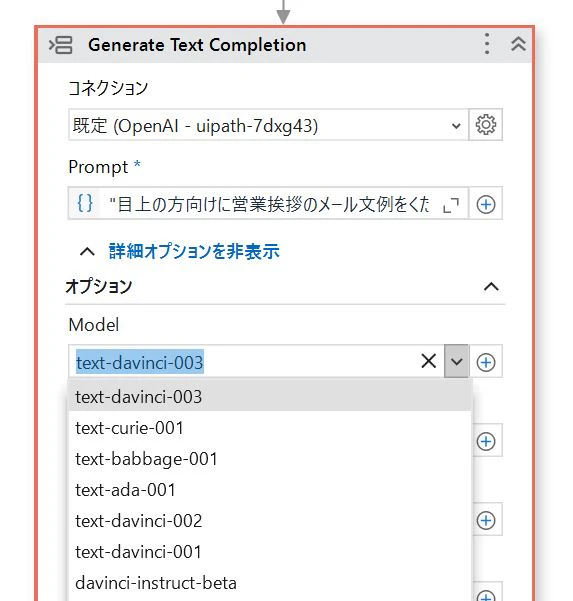Clear the Model field with the X button
Viewport: 573px width, 601px height.
click(429, 361)
